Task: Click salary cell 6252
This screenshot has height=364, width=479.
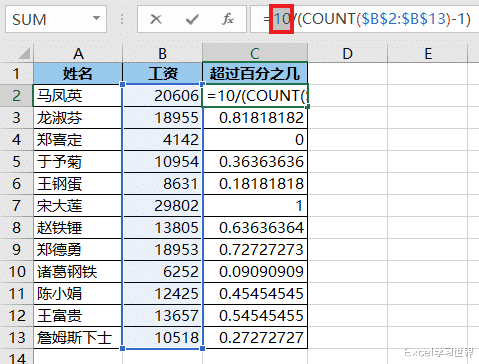Action: (162, 272)
